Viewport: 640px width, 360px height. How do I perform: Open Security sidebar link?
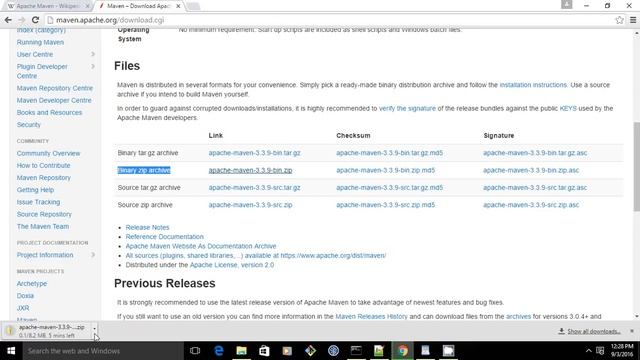pyautogui.click(x=29, y=125)
